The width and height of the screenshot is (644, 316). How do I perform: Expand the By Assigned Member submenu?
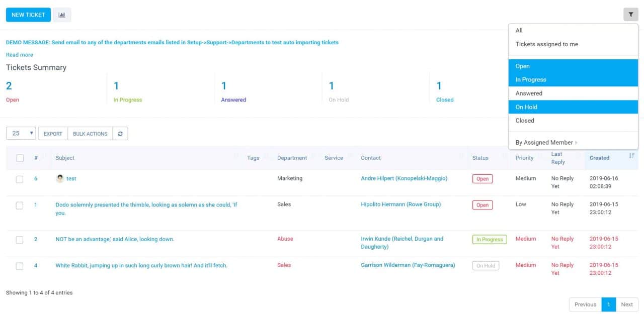coord(545,143)
